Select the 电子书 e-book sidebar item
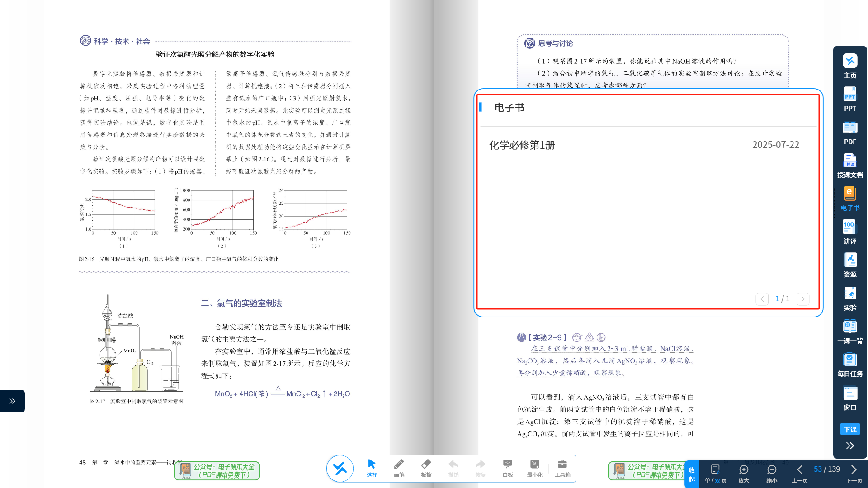 pyautogui.click(x=850, y=199)
